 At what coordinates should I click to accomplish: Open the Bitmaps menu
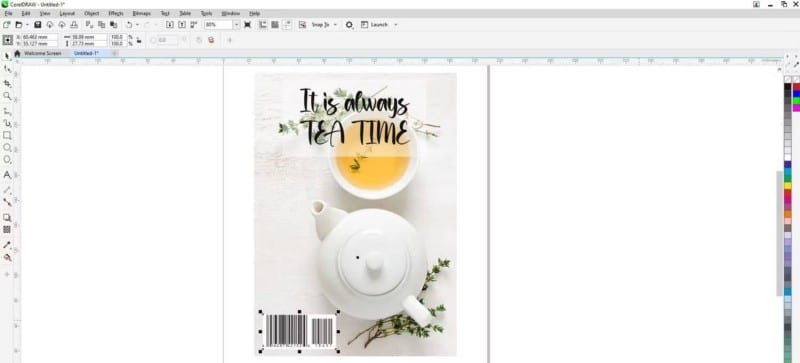coord(141,13)
